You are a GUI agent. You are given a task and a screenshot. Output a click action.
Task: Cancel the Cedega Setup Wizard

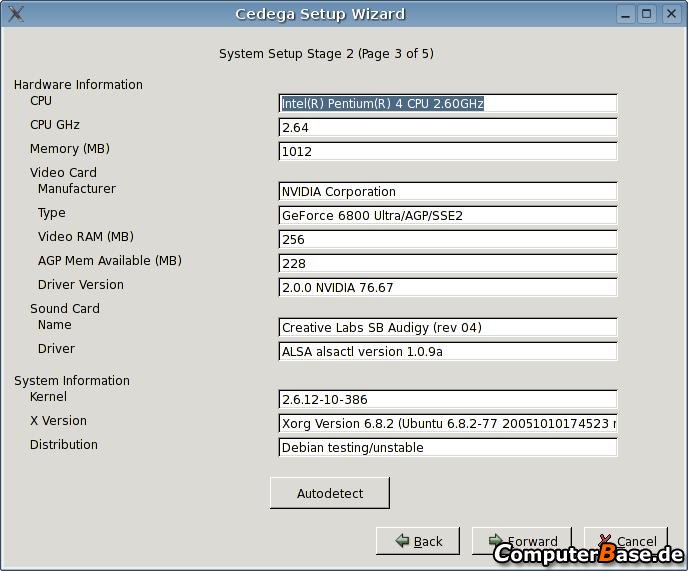click(626, 541)
